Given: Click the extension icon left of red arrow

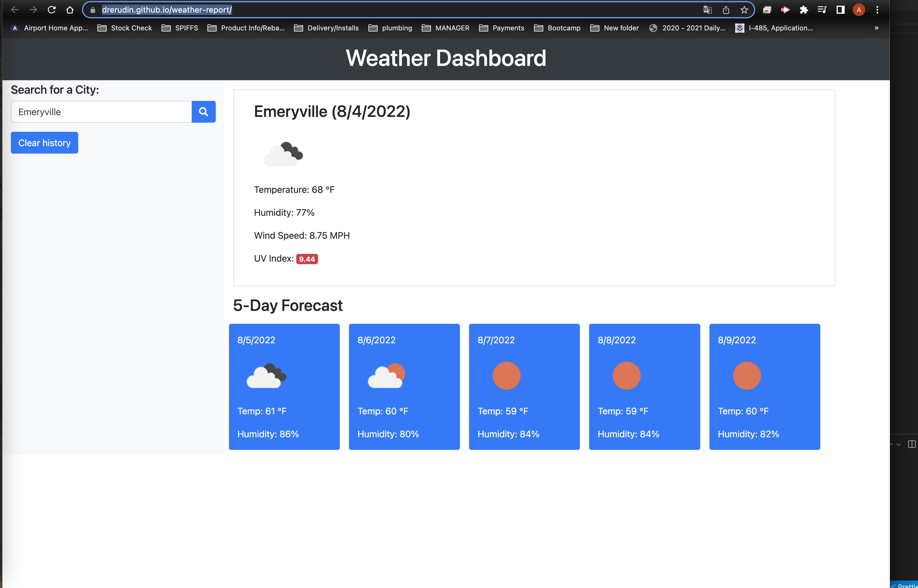Looking at the screenshot, I should 767,10.
